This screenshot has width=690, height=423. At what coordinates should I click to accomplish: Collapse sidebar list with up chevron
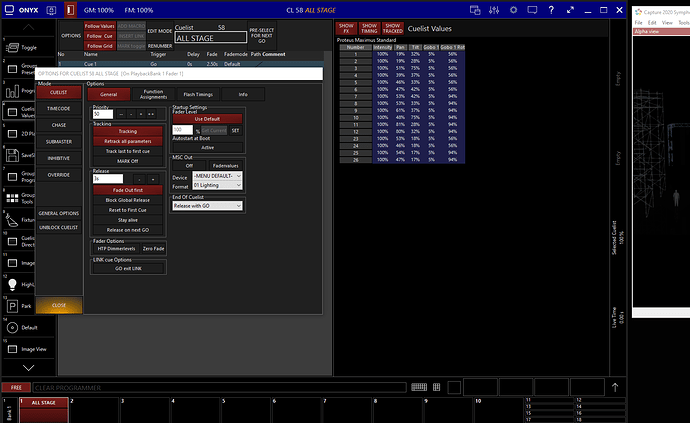pyautogui.click(x=29, y=27)
